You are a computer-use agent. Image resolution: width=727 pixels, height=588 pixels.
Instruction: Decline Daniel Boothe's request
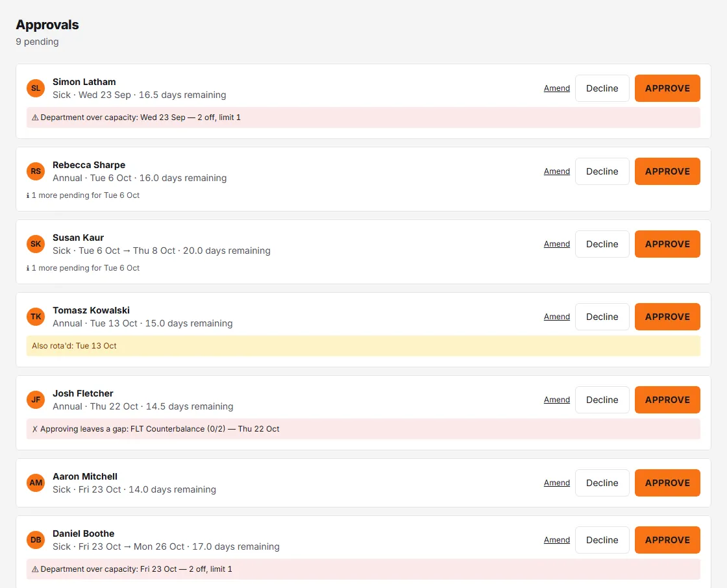tap(602, 540)
